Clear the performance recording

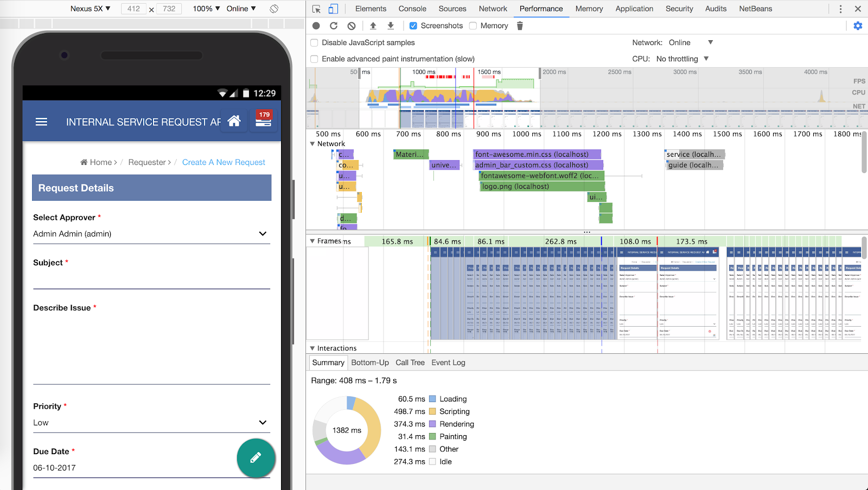pyautogui.click(x=352, y=26)
